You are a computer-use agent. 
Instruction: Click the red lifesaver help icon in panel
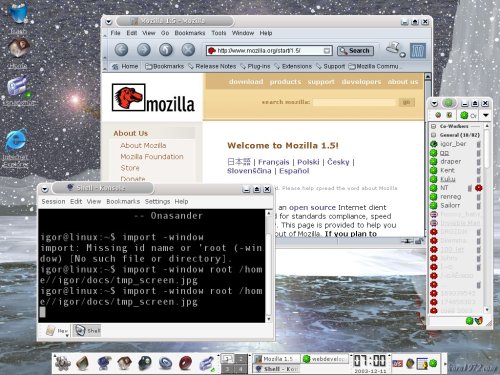pos(185,363)
